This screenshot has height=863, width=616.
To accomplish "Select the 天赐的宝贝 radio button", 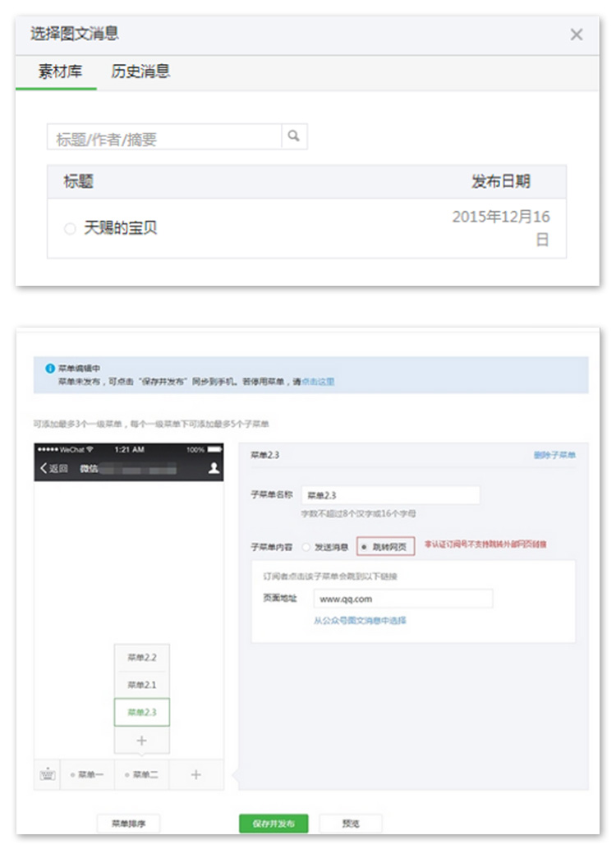I will pos(70,229).
